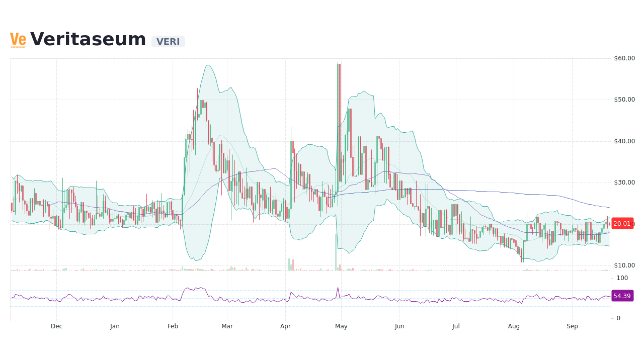Click the $40.00 price axis label
Viewport: 644px width, 362px height.
624,141
